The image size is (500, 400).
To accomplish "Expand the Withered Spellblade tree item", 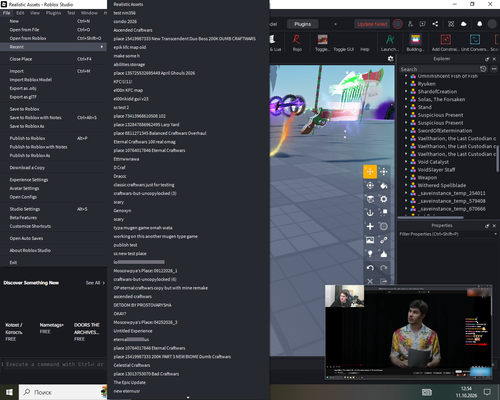I will (406, 185).
